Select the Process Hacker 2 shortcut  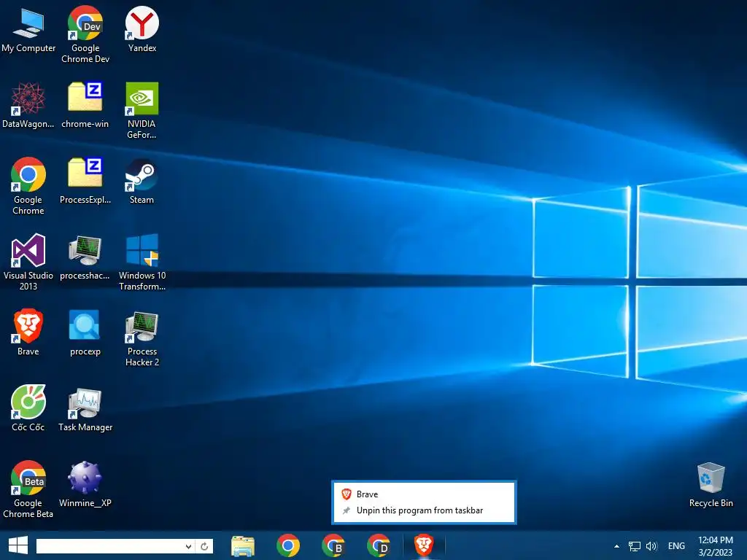[x=142, y=338]
